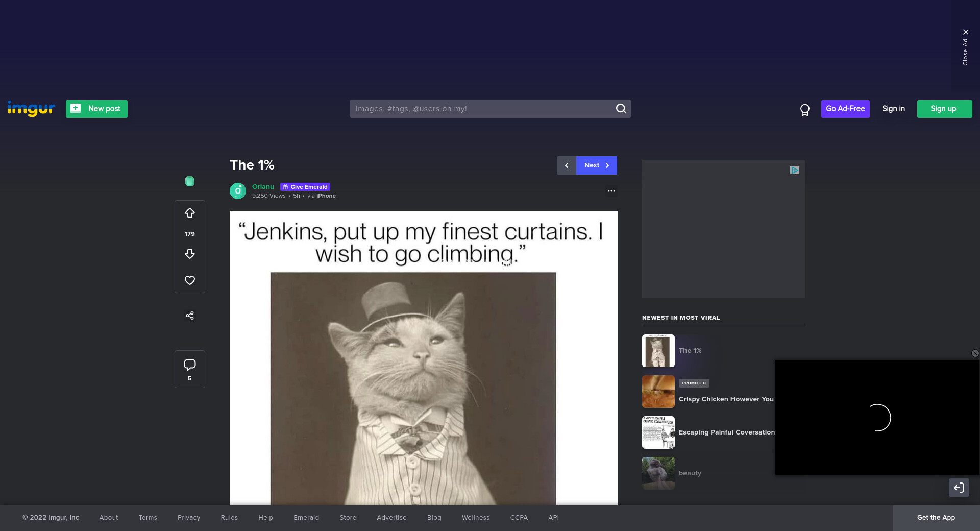Open the comments bubble icon
Image resolution: width=980 pixels, height=531 pixels.
click(x=190, y=365)
